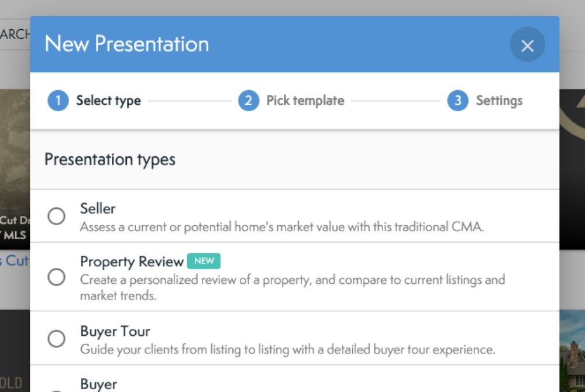
Task: Click the background house thumbnail at bottom right
Action: point(572,351)
